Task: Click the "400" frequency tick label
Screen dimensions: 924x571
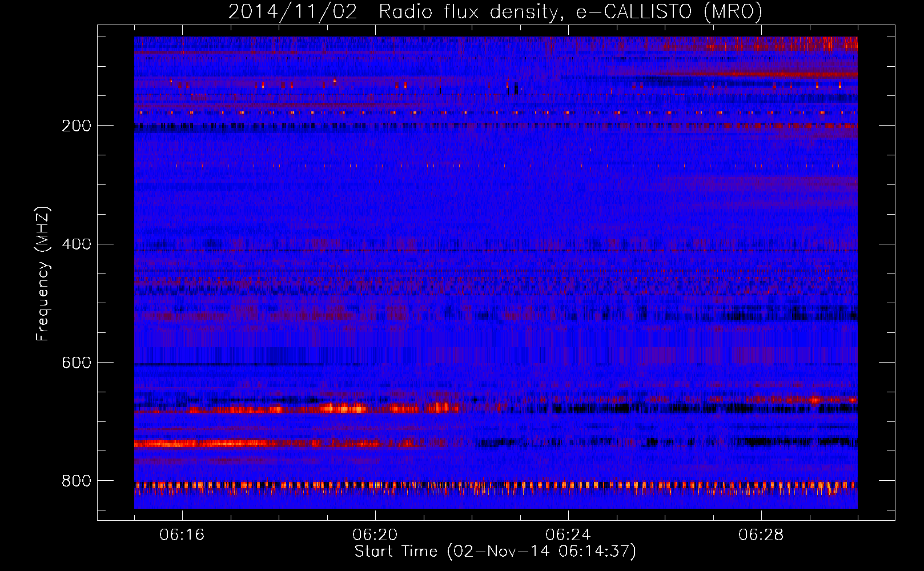Action: pyautogui.click(x=77, y=244)
